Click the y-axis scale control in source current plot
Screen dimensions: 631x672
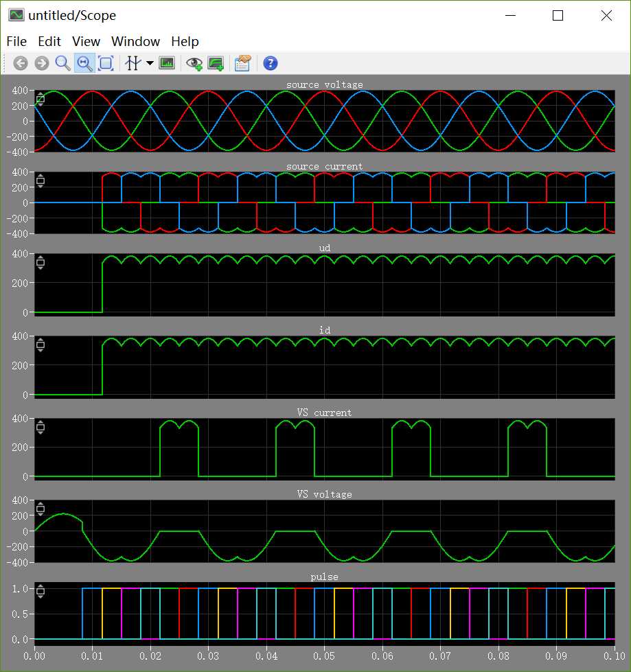(x=41, y=181)
